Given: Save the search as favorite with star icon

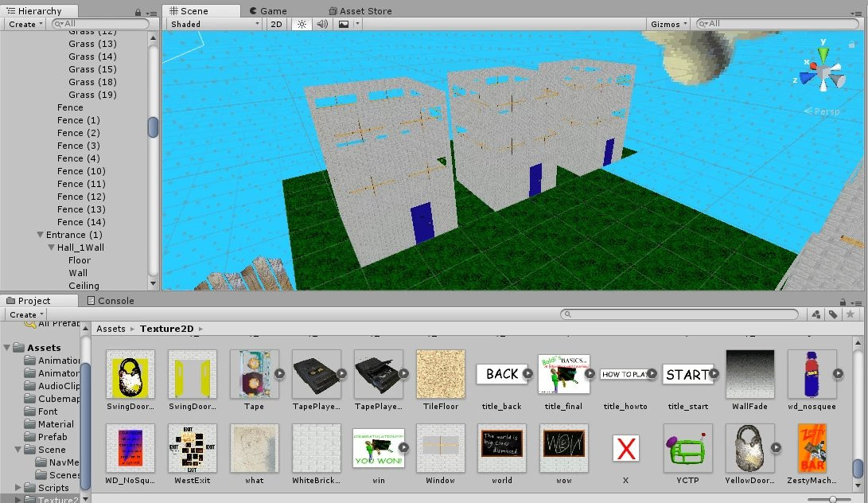Looking at the screenshot, I should click(851, 314).
